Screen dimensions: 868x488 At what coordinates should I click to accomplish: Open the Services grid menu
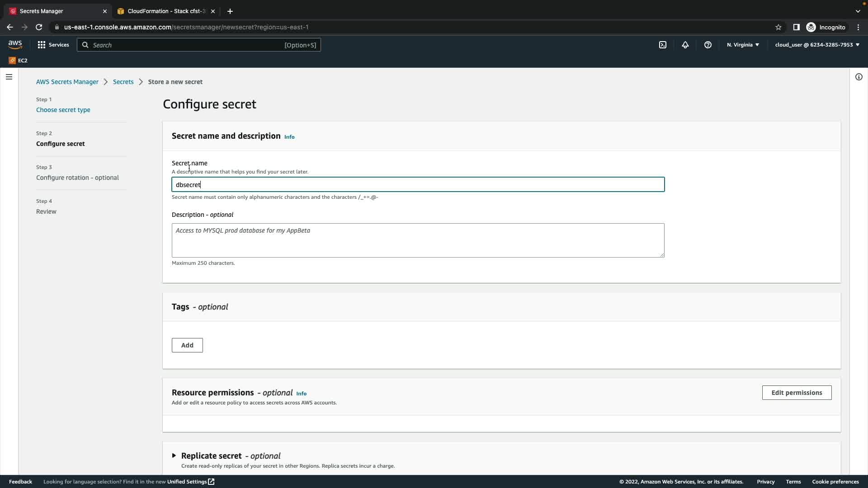pos(53,45)
